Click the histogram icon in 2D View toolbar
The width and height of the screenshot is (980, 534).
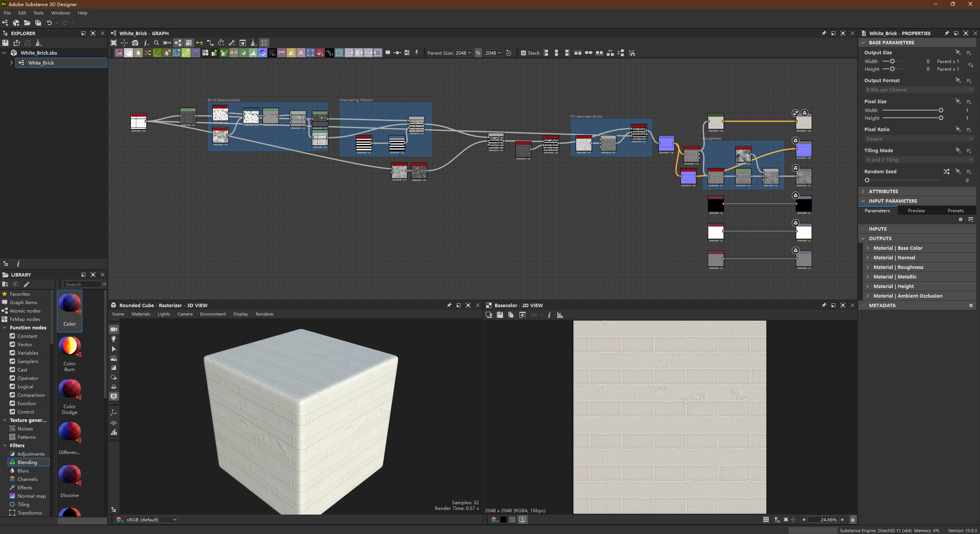click(x=560, y=315)
